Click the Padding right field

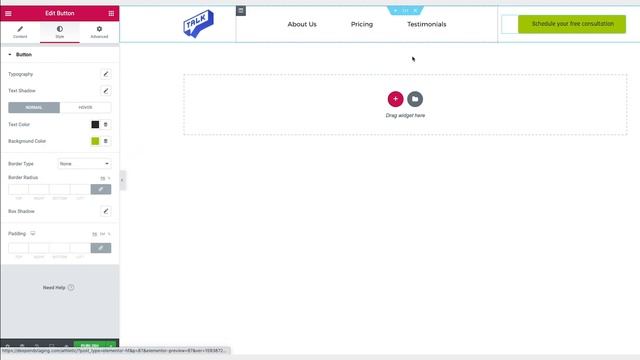pyautogui.click(x=39, y=248)
